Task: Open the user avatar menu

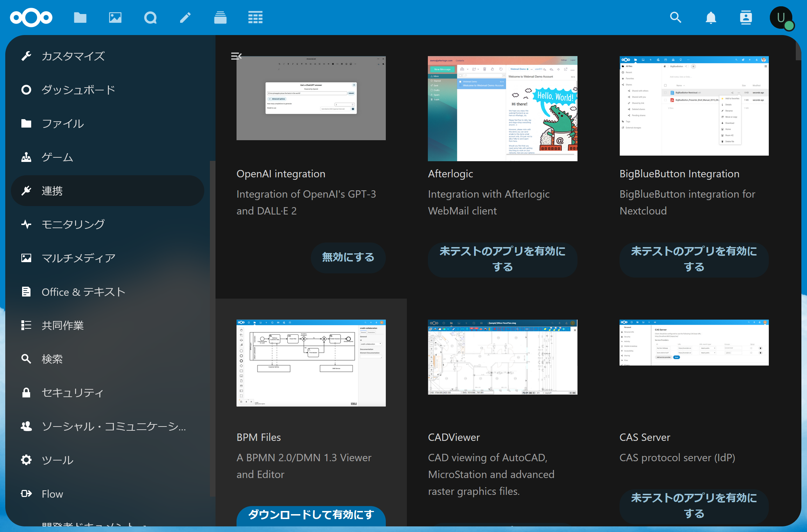Action: pos(781,18)
